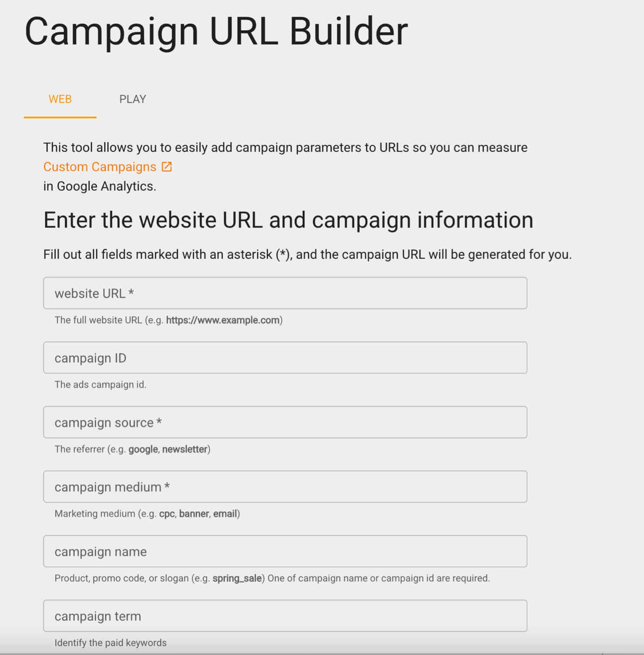This screenshot has height=655, width=644.
Task: Click the heading about entering website URL
Action: point(288,219)
